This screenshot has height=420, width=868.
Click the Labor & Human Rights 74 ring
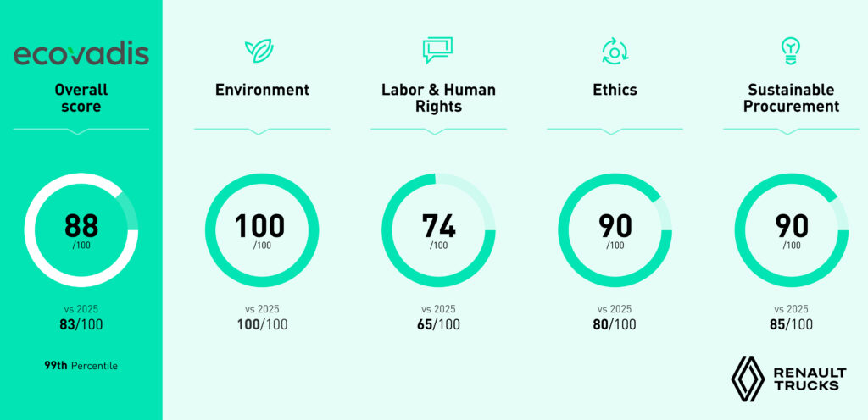coord(438,229)
